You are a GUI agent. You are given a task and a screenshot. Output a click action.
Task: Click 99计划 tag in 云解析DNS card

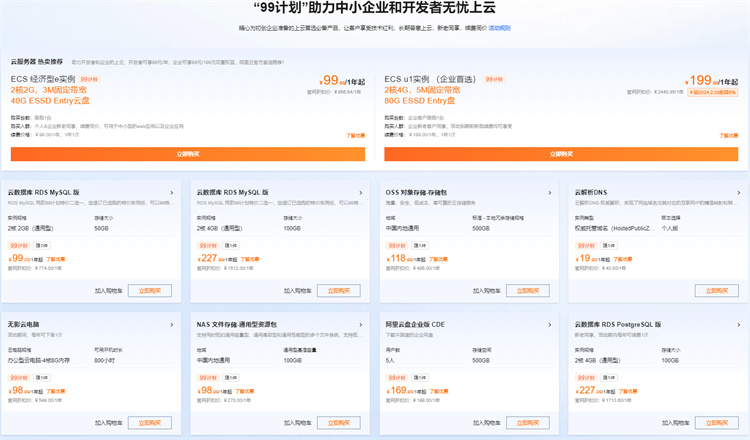point(585,246)
